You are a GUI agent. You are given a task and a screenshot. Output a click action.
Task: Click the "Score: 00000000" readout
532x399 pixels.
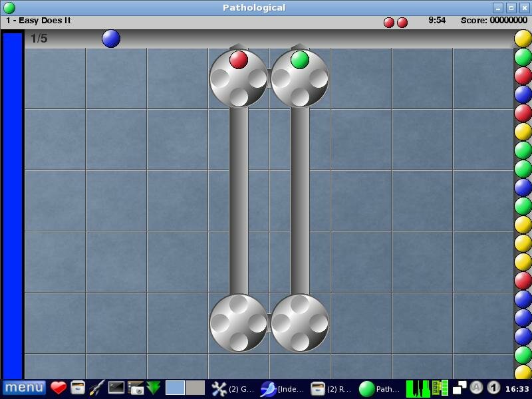493,21
